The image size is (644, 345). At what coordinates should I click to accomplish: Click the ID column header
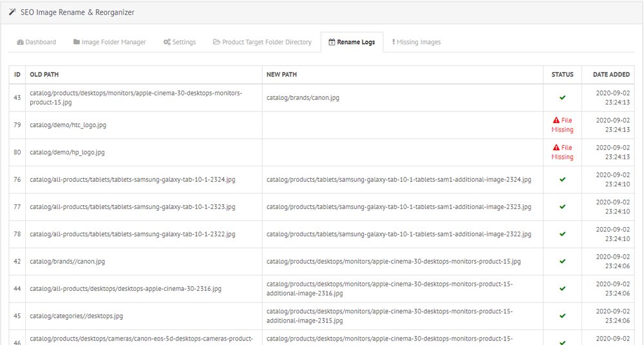[17, 74]
